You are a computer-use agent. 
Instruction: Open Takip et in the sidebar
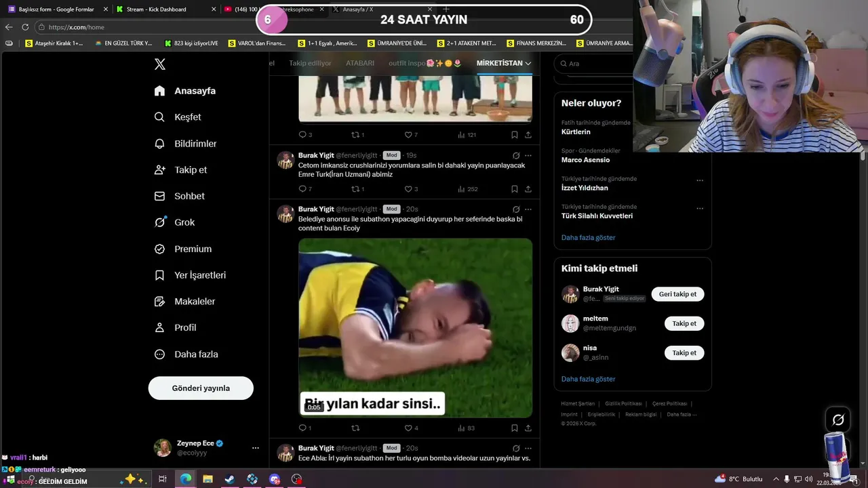180,170
